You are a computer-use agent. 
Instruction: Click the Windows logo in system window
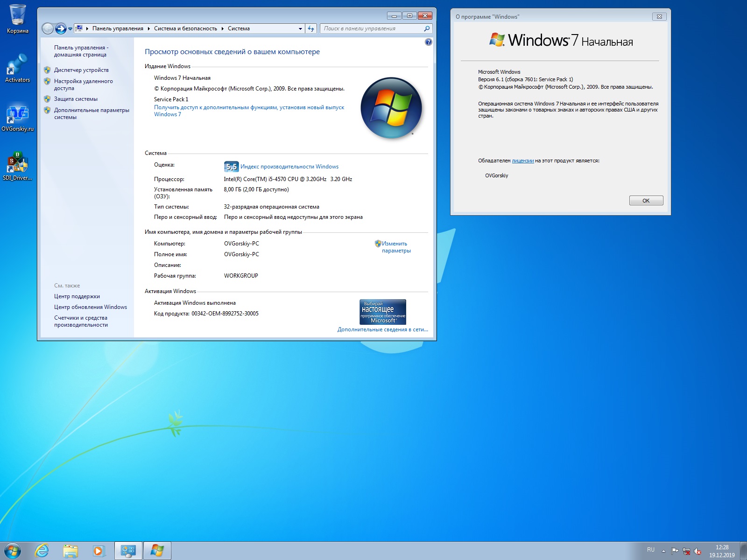click(x=391, y=108)
